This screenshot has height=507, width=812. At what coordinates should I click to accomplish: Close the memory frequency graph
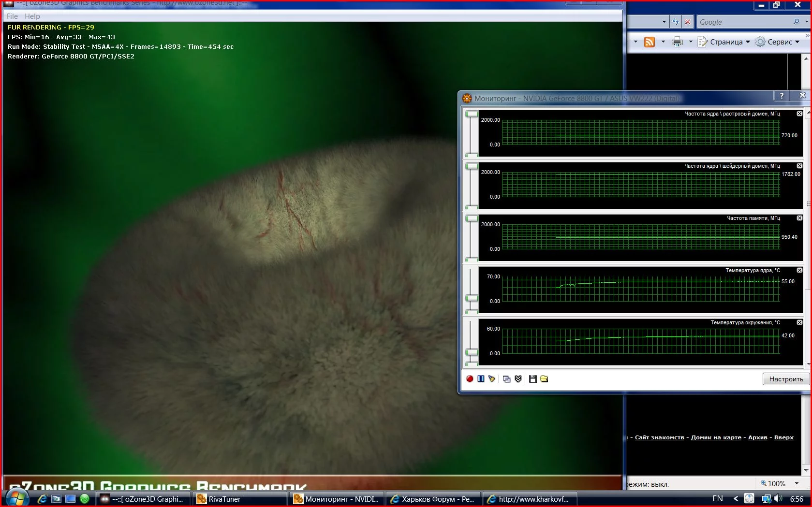pyautogui.click(x=799, y=218)
